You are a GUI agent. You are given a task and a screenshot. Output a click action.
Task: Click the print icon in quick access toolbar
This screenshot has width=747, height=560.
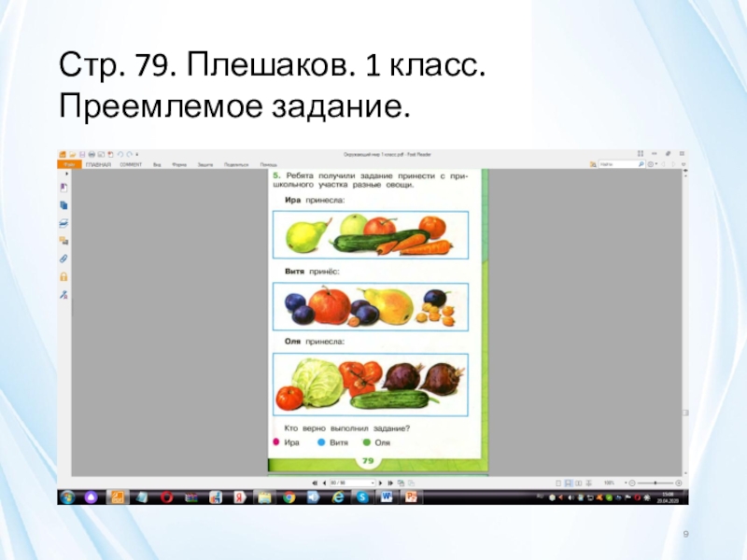click(92, 153)
